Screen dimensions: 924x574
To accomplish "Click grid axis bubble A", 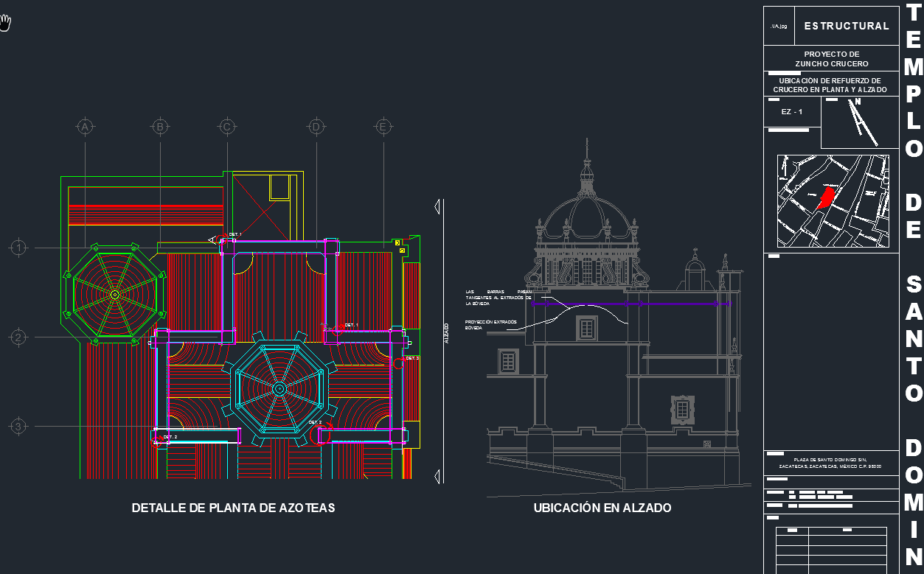I will (86, 127).
